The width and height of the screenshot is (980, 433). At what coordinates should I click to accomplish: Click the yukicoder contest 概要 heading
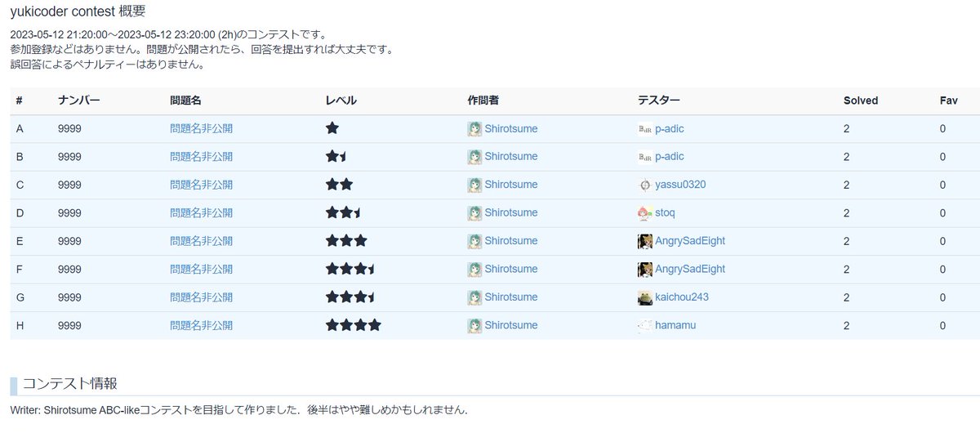coord(78,11)
